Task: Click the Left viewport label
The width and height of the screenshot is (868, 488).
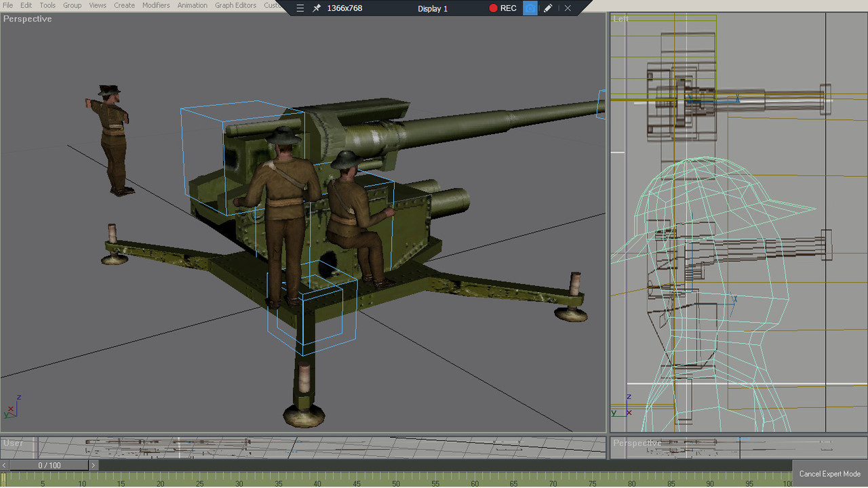Action: click(x=620, y=19)
